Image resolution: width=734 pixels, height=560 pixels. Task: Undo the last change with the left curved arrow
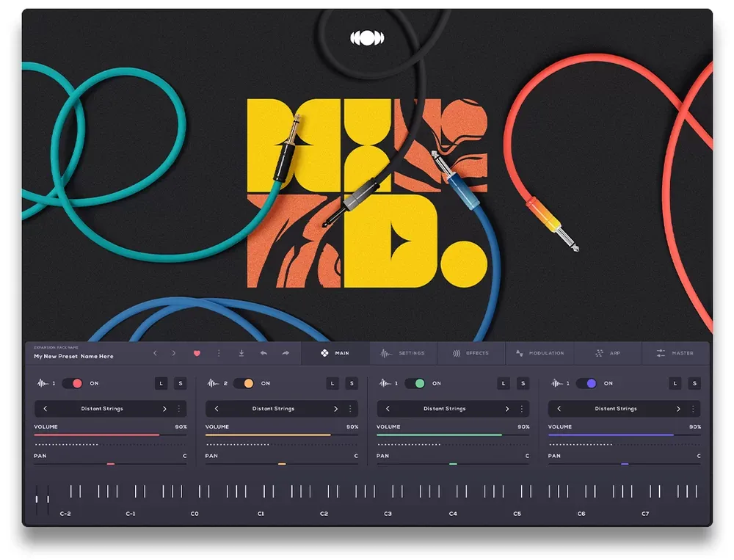264,353
